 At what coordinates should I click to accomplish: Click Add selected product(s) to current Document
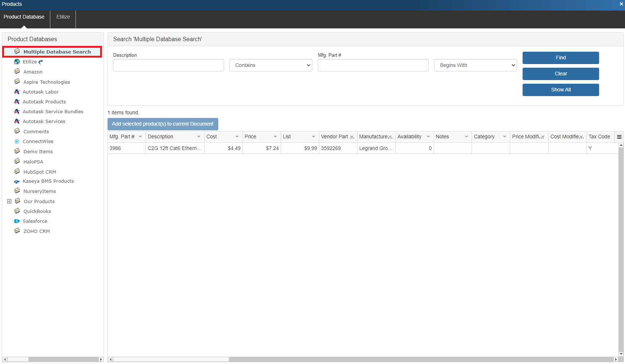[x=163, y=124]
